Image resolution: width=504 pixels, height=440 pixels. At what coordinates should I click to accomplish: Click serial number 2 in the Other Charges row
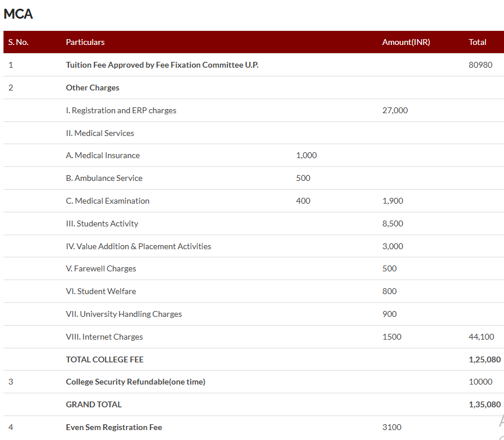pyautogui.click(x=11, y=88)
